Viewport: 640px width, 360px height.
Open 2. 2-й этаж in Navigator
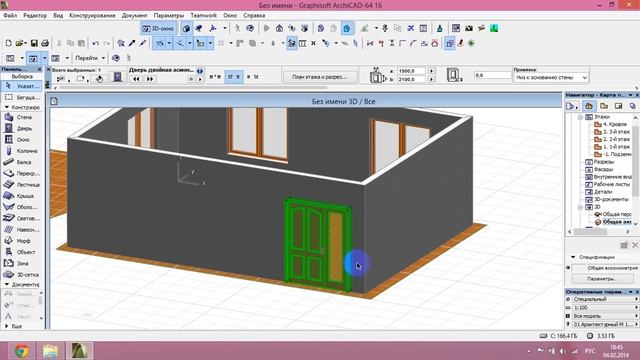(x=612, y=139)
